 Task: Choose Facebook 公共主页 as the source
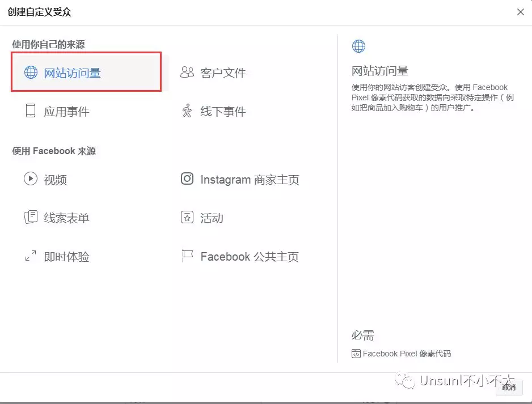pyautogui.click(x=250, y=257)
